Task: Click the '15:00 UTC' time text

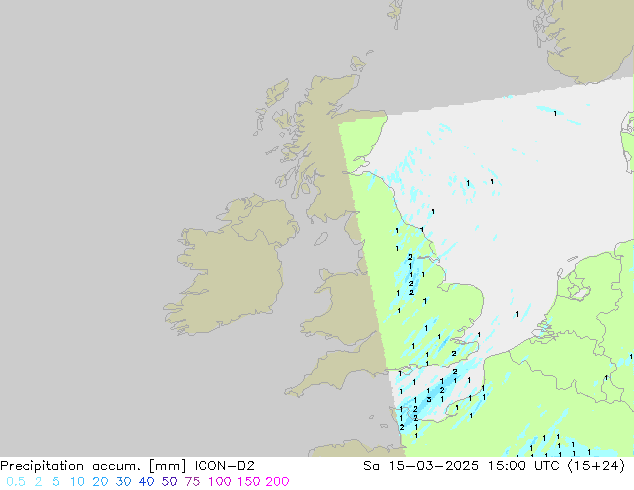Action: [524, 466]
